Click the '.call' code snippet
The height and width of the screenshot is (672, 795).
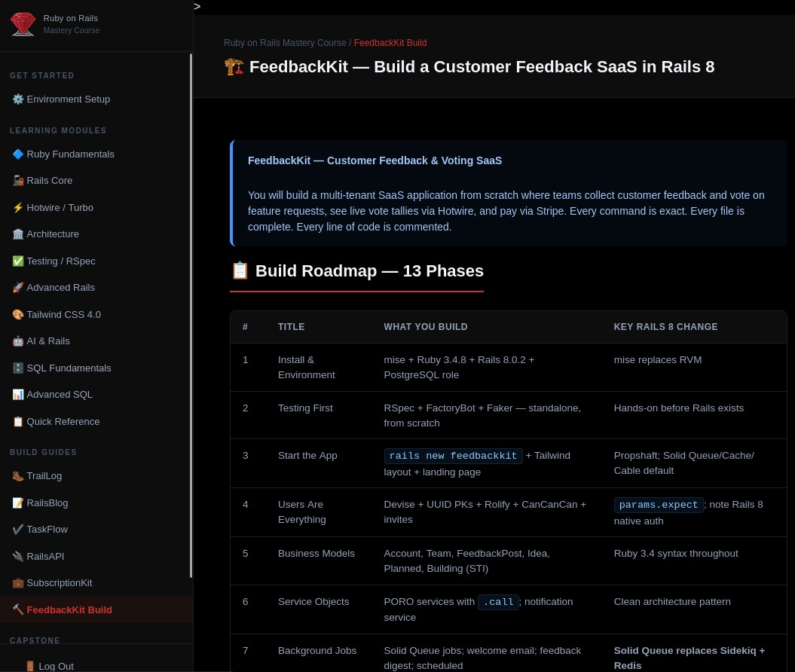498,602
